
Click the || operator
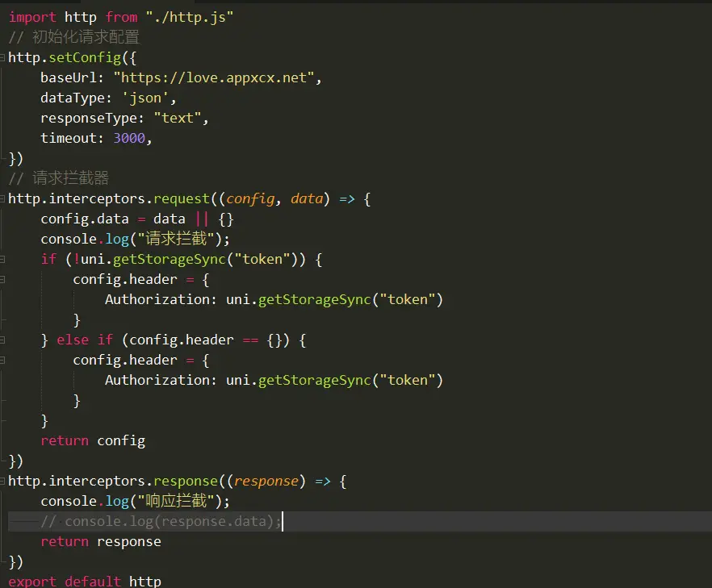(x=202, y=219)
